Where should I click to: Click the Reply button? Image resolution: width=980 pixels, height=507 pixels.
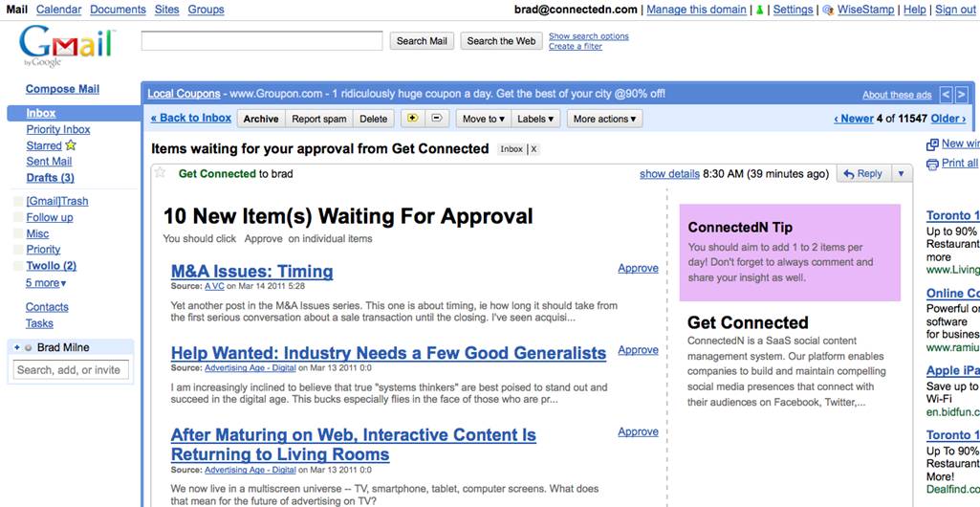click(863, 174)
